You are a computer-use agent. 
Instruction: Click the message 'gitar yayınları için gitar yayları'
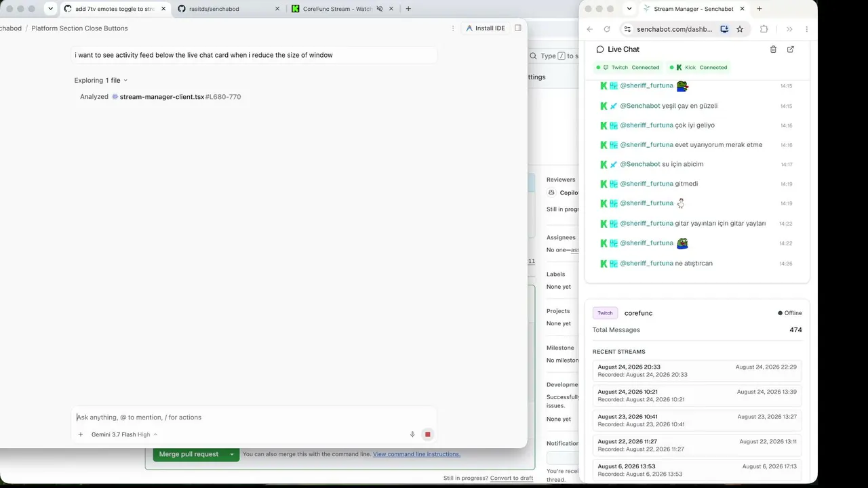720,224
